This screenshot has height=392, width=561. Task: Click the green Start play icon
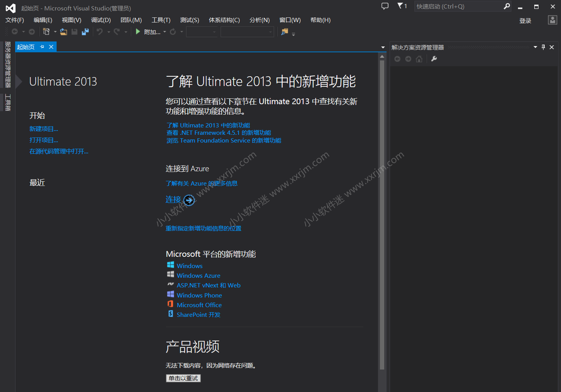[x=138, y=32]
